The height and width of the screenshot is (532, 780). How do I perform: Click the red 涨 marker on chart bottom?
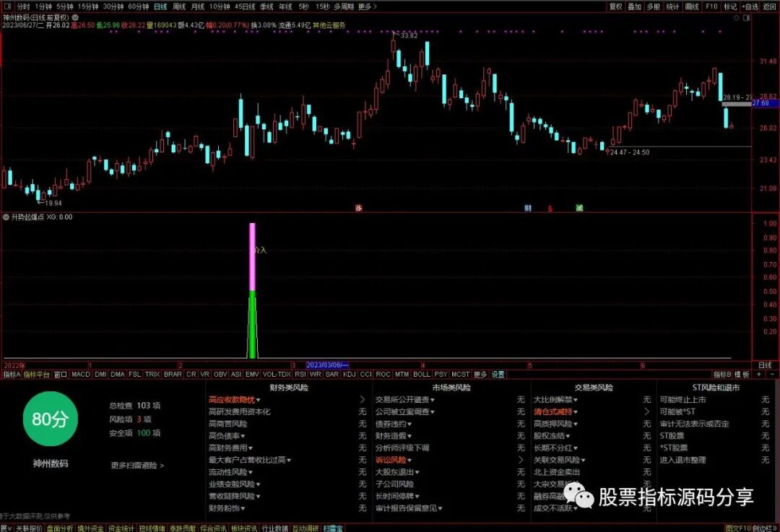359,208
